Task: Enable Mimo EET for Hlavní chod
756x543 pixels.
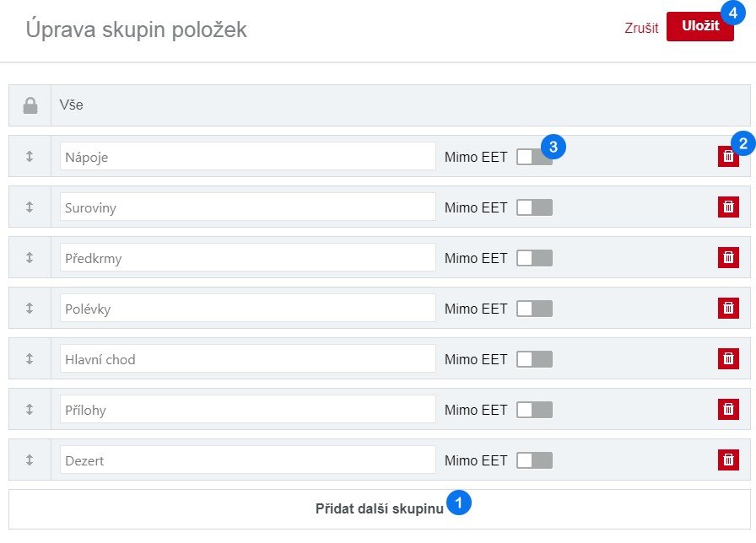Action: pyautogui.click(x=534, y=359)
